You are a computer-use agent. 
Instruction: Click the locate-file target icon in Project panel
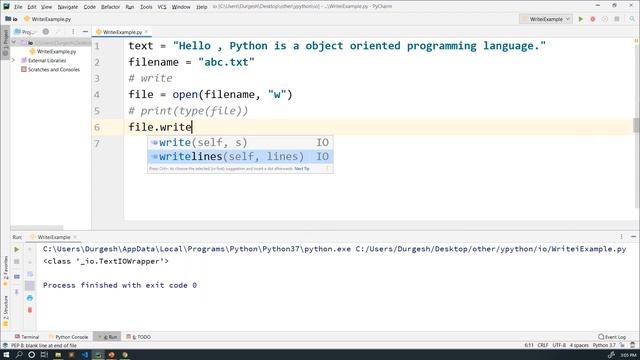click(x=46, y=32)
